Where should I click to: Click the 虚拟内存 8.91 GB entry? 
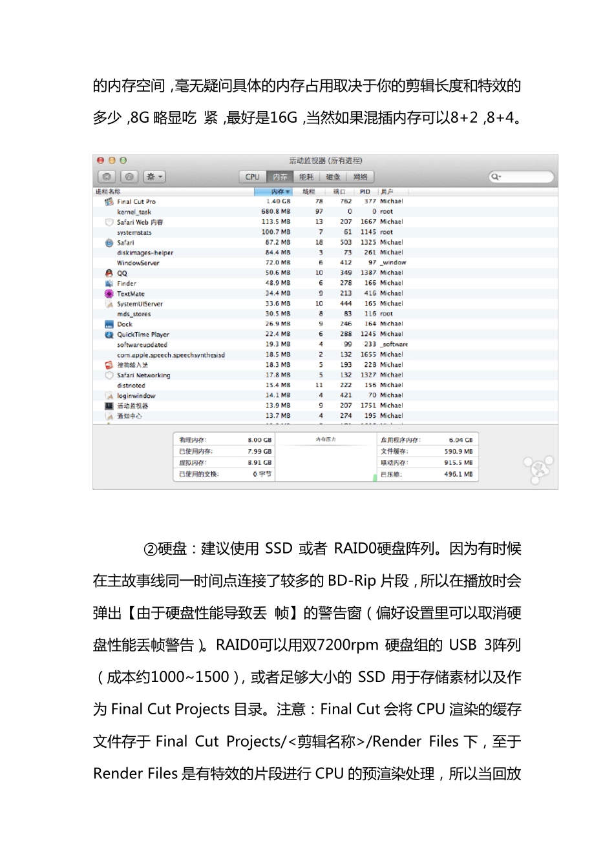(224, 463)
